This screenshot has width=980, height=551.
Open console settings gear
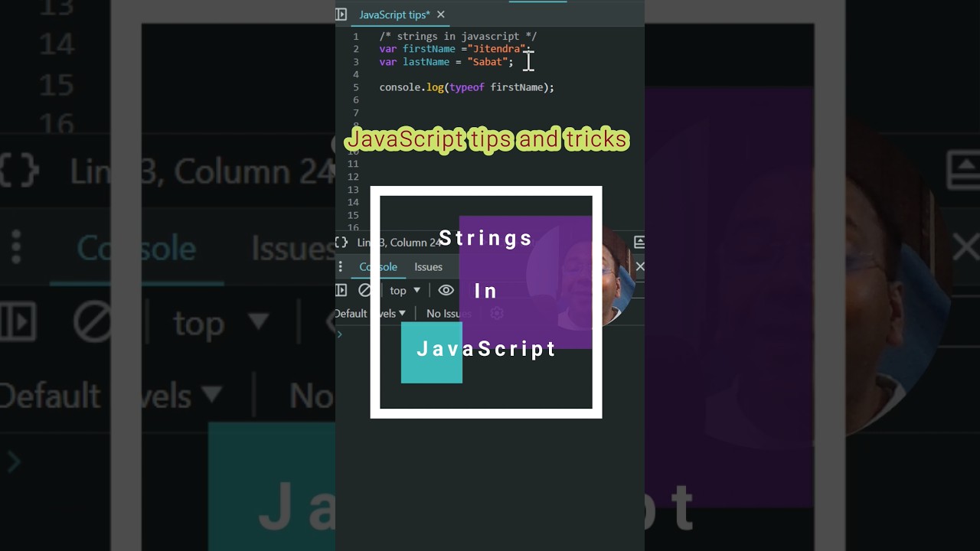coord(496,313)
